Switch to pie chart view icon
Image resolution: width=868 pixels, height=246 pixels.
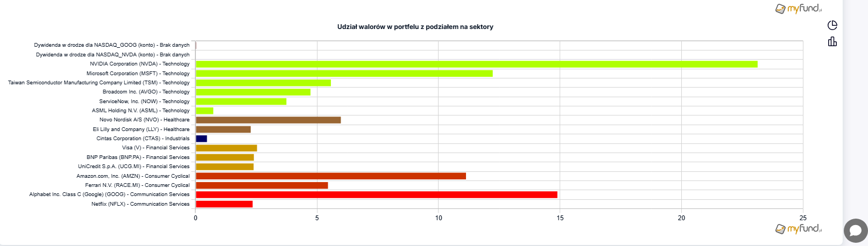832,25
